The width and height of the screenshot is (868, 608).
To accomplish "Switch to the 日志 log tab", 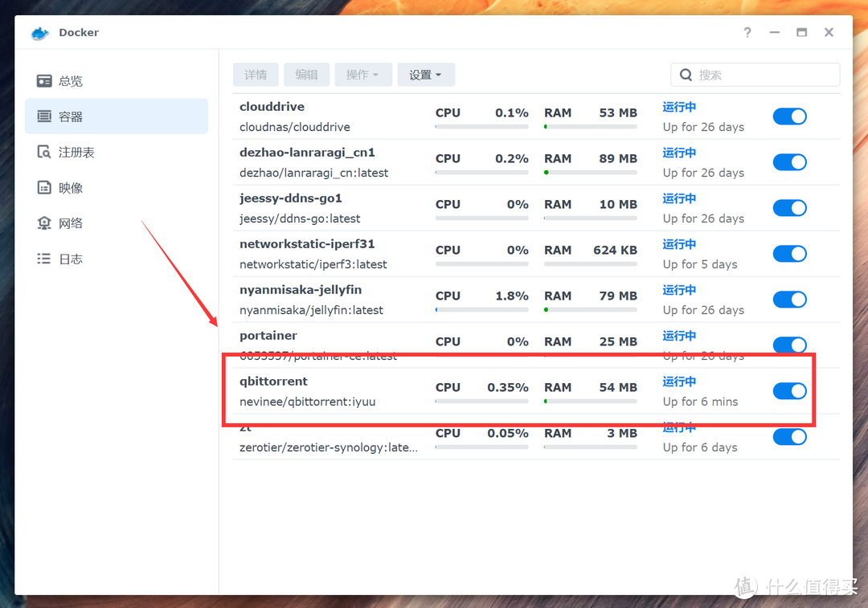I will point(117,259).
